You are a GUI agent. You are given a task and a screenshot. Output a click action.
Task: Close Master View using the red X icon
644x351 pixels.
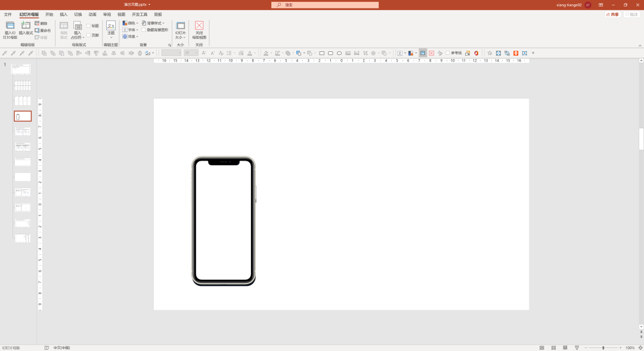[199, 26]
